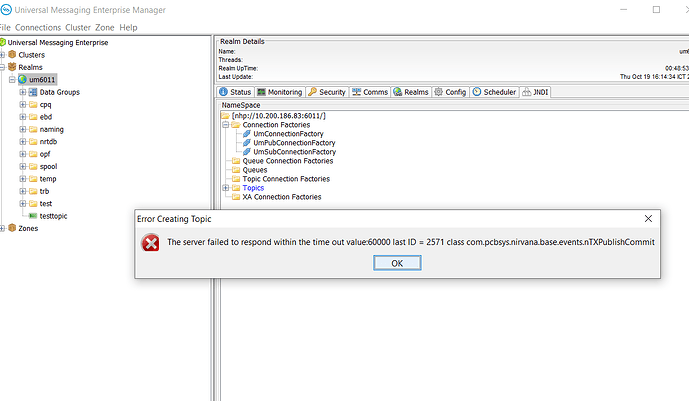Select the testtopic tree item
The width and height of the screenshot is (689, 401).
53,216
